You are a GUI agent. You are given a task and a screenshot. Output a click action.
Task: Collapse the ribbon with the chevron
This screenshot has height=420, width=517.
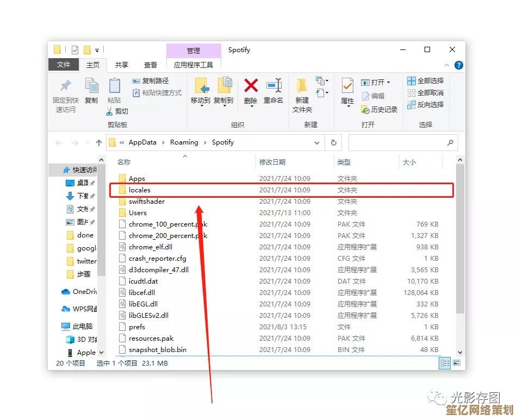pyautogui.click(x=447, y=65)
